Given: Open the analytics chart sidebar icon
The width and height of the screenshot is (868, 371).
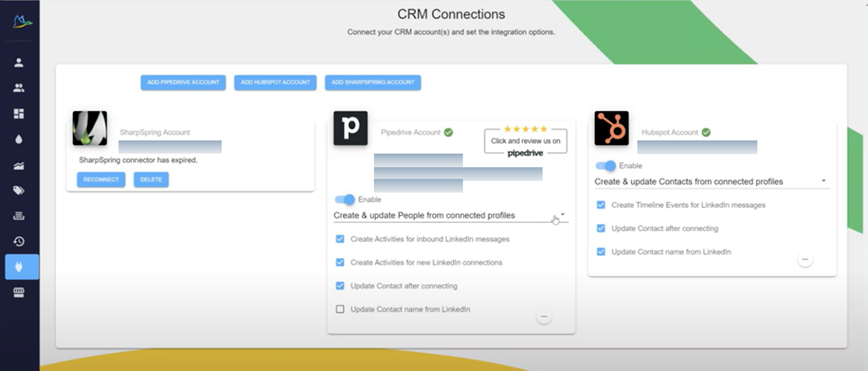Looking at the screenshot, I should (19, 165).
